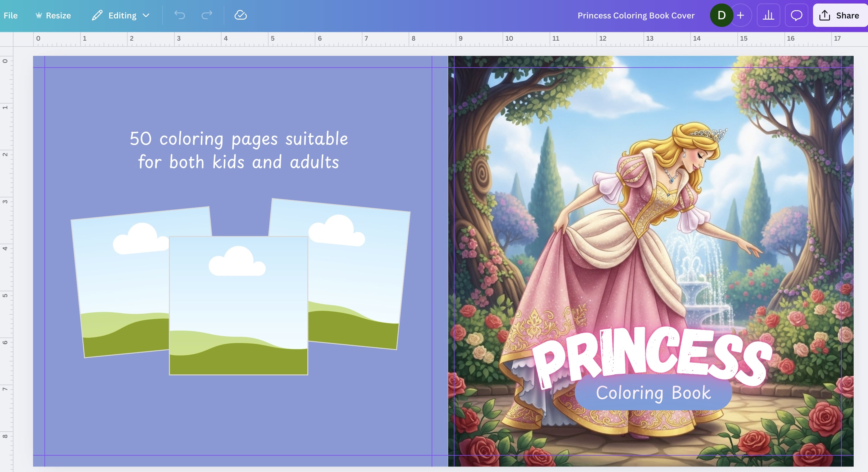Click the Resize crown button
Viewport: 868px width, 472px height.
pos(53,15)
